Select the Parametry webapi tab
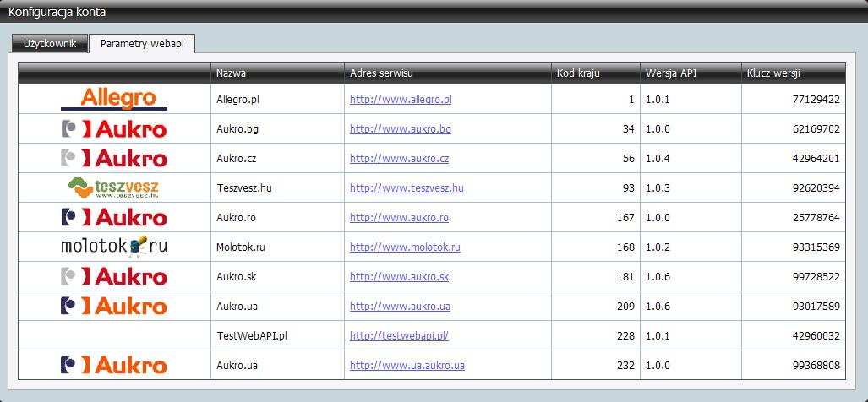This screenshot has height=402, width=868. click(x=142, y=44)
